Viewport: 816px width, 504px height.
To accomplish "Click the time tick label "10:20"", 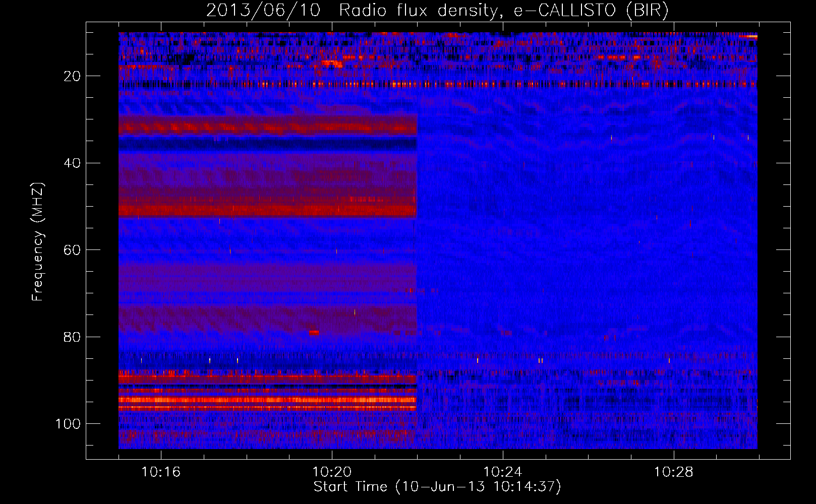I will pyautogui.click(x=332, y=472).
